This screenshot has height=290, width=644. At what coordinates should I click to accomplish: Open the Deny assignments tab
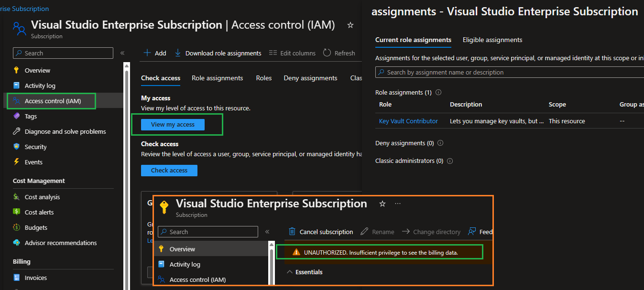point(310,78)
